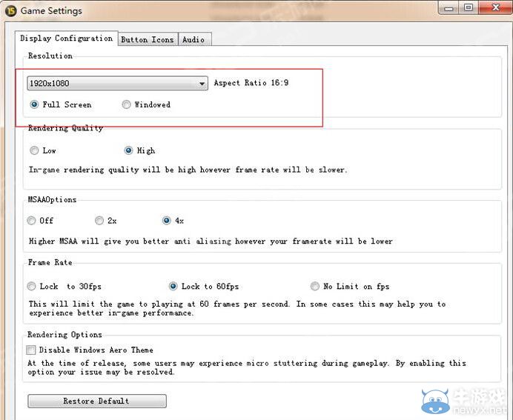The image size is (513, 420).
Task: Click the micro stuttering description text
Action: 247,367
